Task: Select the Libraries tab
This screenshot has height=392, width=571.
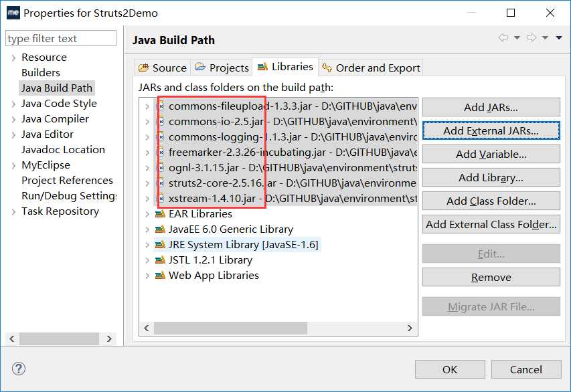Action: 285,67
